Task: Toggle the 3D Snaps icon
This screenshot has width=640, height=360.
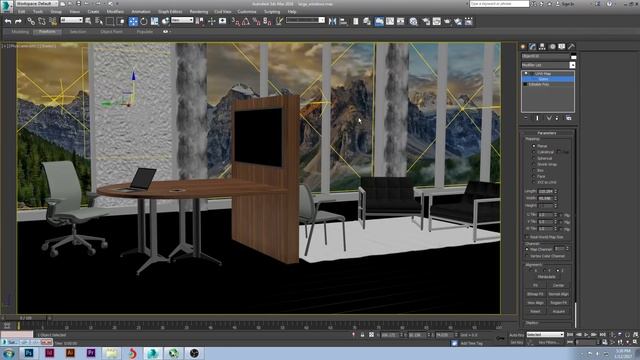Action: pos(236,21)
